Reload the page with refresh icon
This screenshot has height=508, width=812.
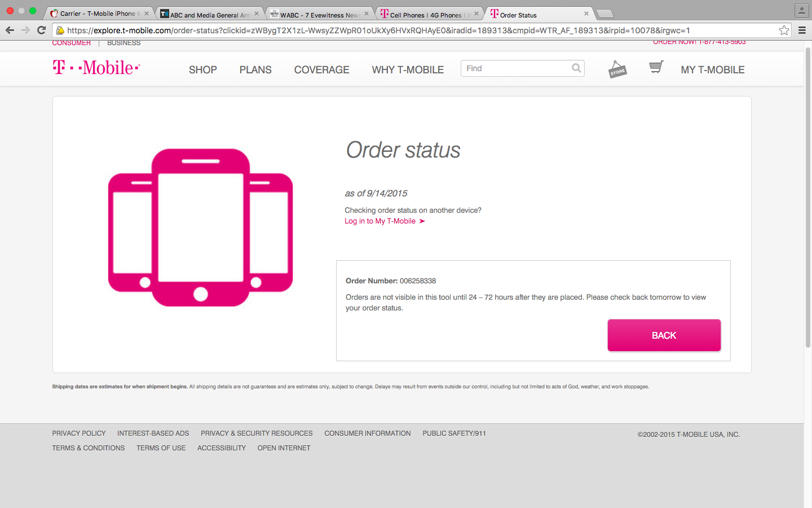tap(41, 30)
